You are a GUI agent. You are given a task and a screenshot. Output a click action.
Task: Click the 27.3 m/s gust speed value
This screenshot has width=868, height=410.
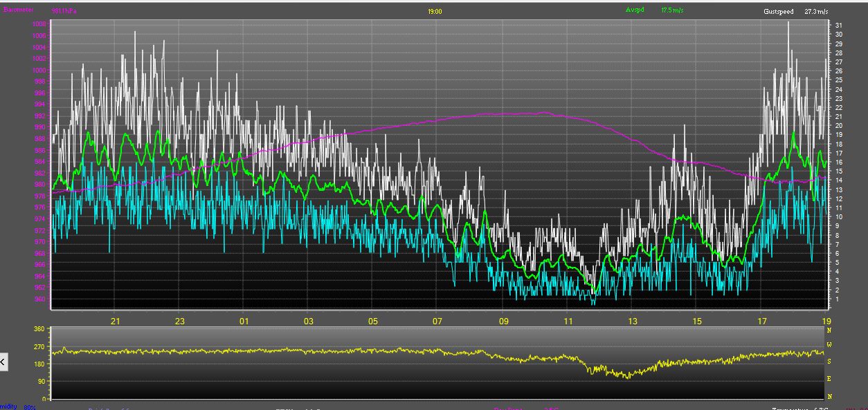817,12
